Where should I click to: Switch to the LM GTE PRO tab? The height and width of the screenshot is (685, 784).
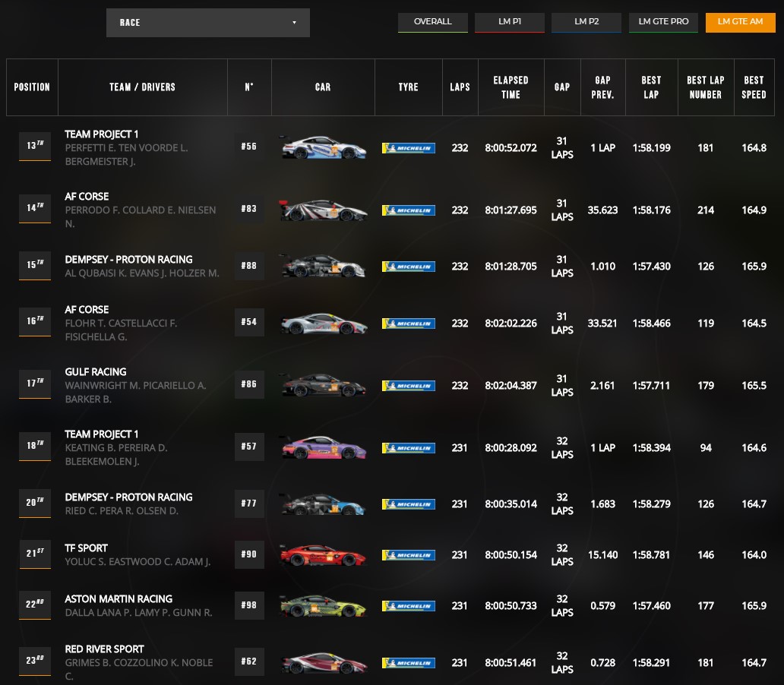point(663,23)
